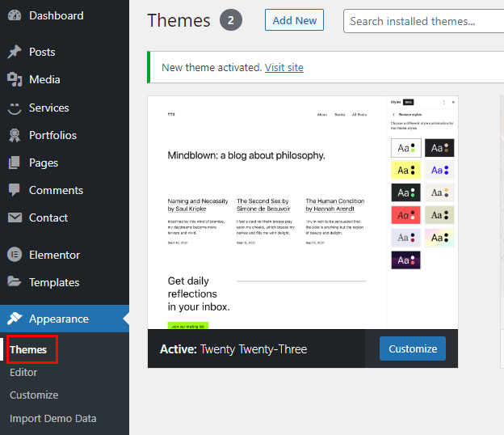Click The Human Condition post title
The image size is (504, 435).
335,205
